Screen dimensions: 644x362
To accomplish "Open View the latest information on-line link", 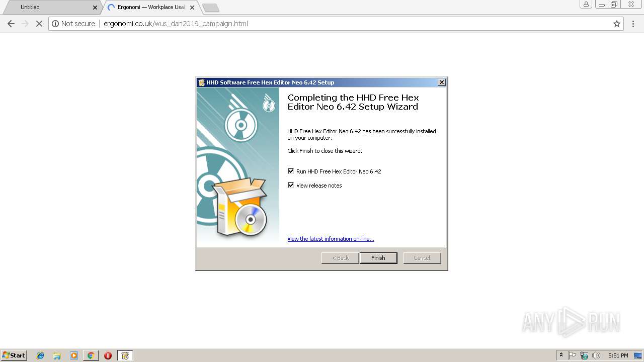I will [x=331, y=239].
